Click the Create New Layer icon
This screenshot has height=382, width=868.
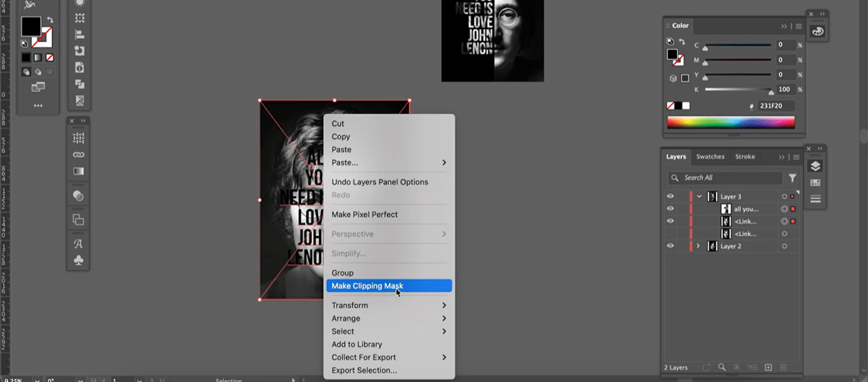pyautogui.click(x=768, y=368)
